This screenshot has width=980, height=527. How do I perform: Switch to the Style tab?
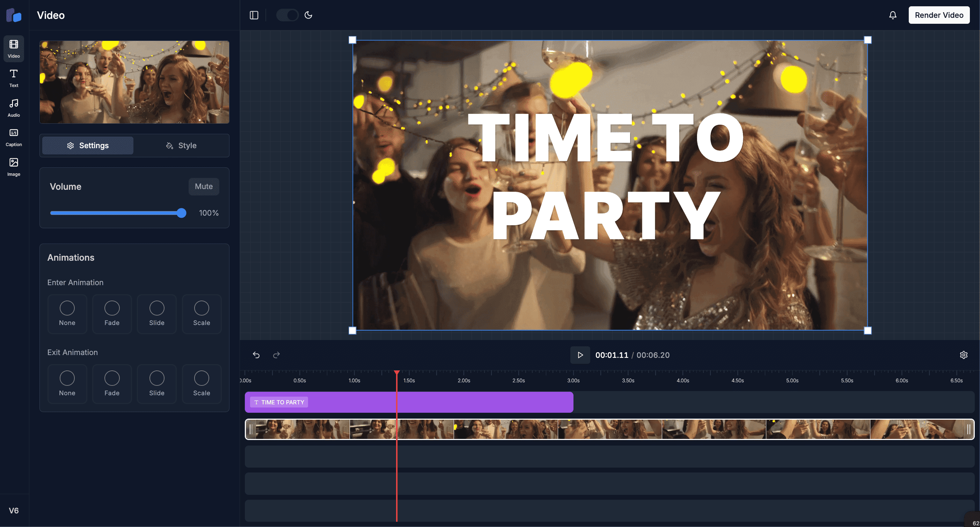pos(181,145)
